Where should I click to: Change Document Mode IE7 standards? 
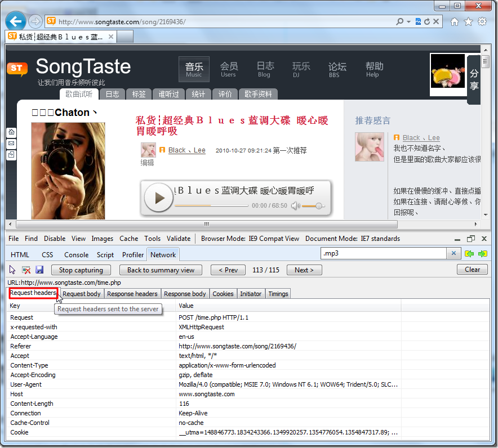(353, 239)
